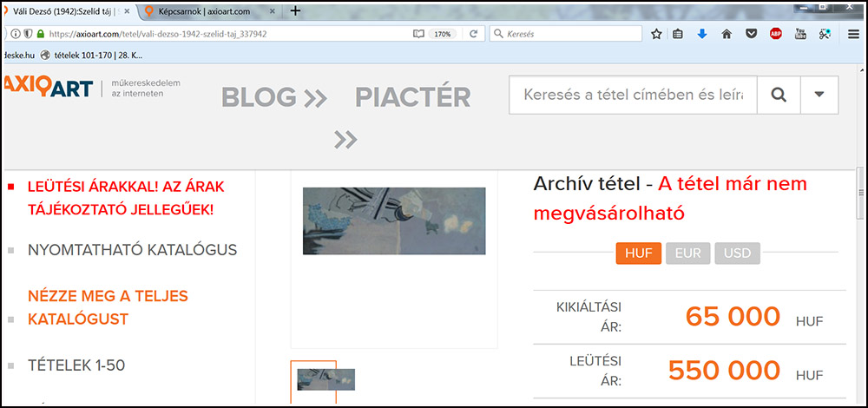Open reader view icon in address bar
Screen dimensions: 868x408
418,34
